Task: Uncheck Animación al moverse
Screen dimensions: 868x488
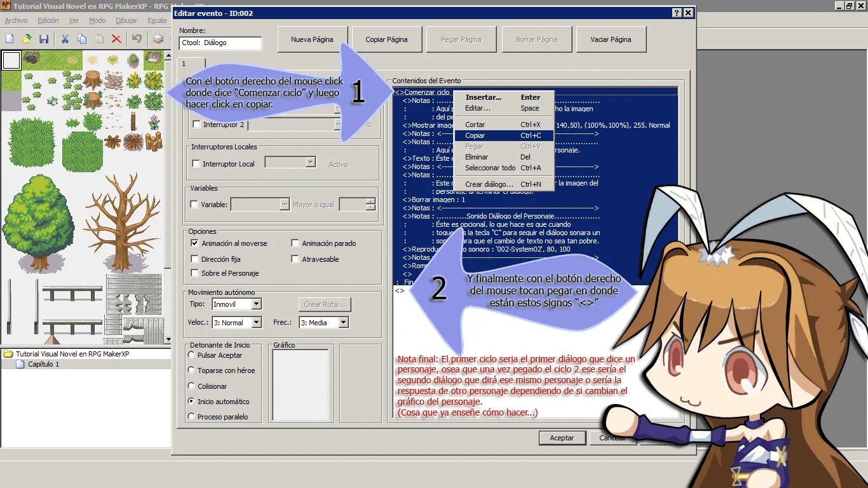Action: pos(194,243)
